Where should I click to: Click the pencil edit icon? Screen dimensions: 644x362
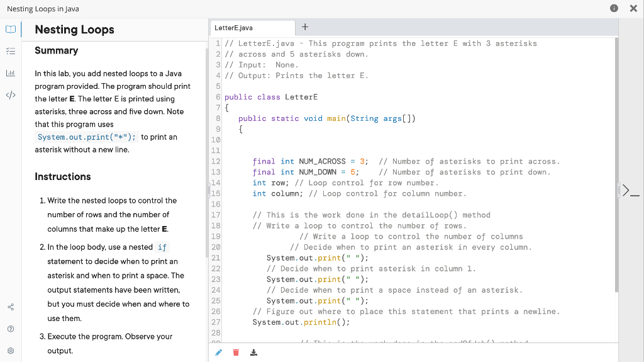[x=218, y=353]
